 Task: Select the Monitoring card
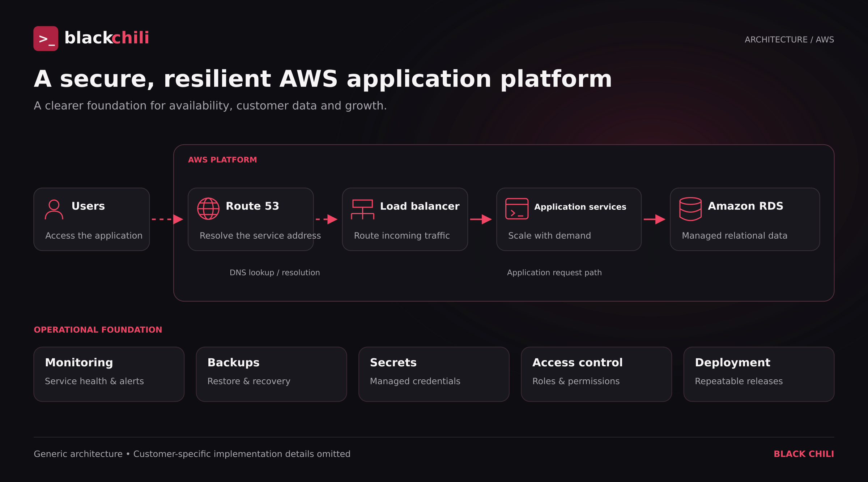[x=109, y=374]
